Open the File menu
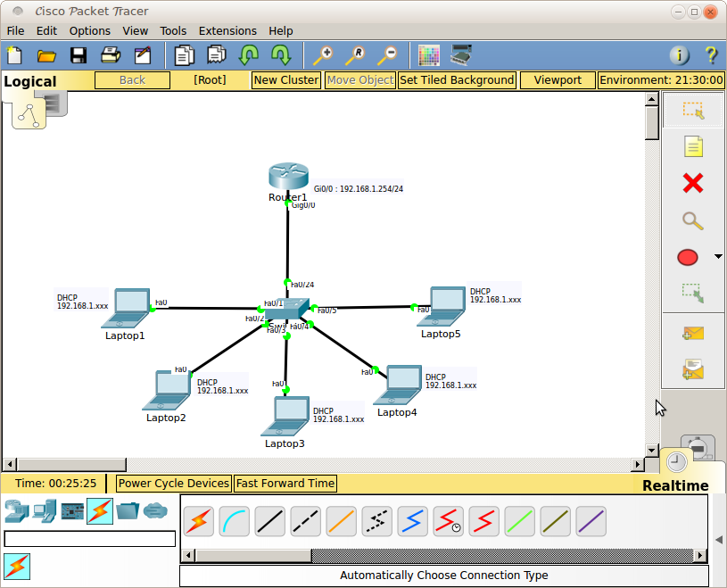The width and height of the screenshot is (727, 588). tap(15, 31)
